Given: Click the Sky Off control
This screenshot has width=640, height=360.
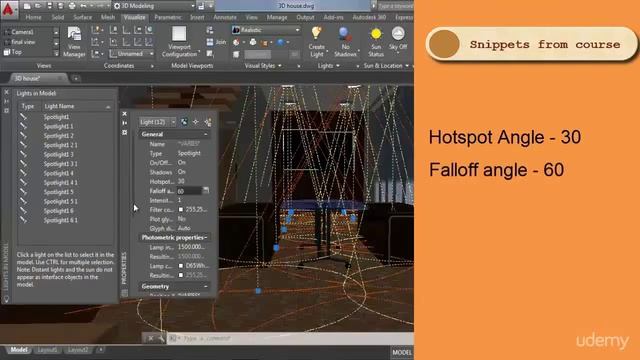Looking at the screenshot, I should pos(398,39).
